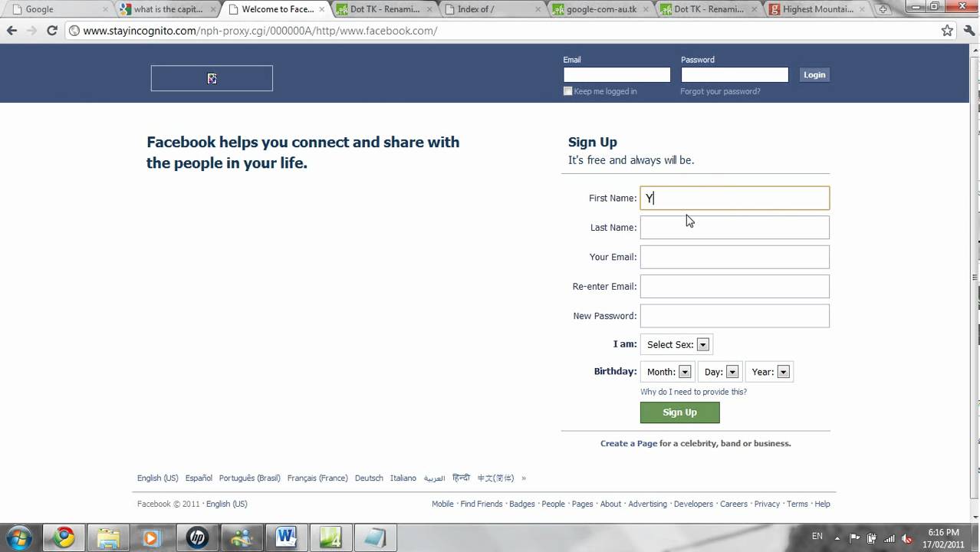The image size is (980, 552).
Task: Close the 'Welcome to Face...' tab
Action: pyautogui.click(x=322, y=10)
